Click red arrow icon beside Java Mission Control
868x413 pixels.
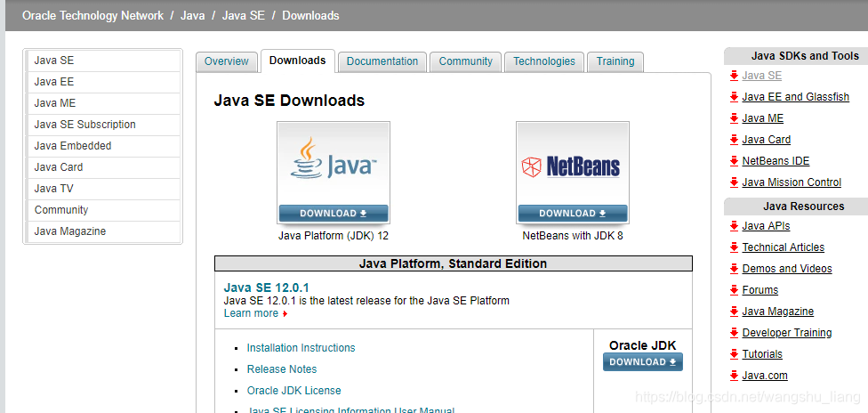[x=734, y=182]
